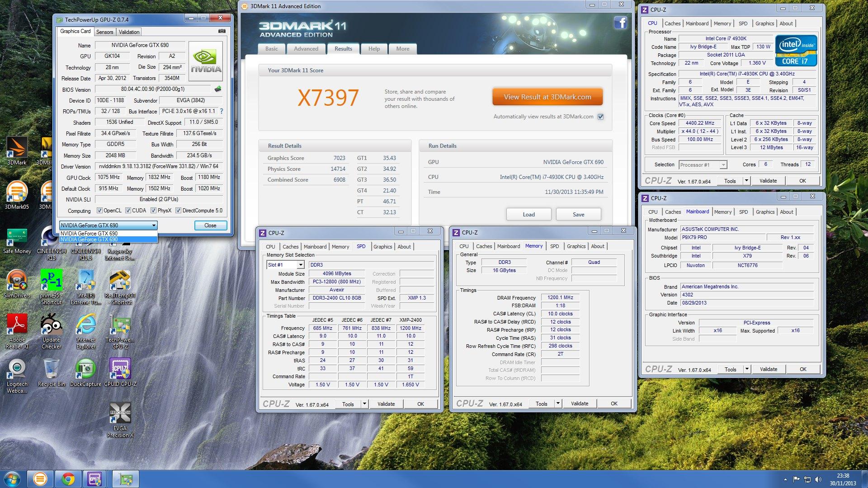This screenshot has height=488, width=868.
Task: Click Load button in 3DMark 11
Action: (528, 214)
